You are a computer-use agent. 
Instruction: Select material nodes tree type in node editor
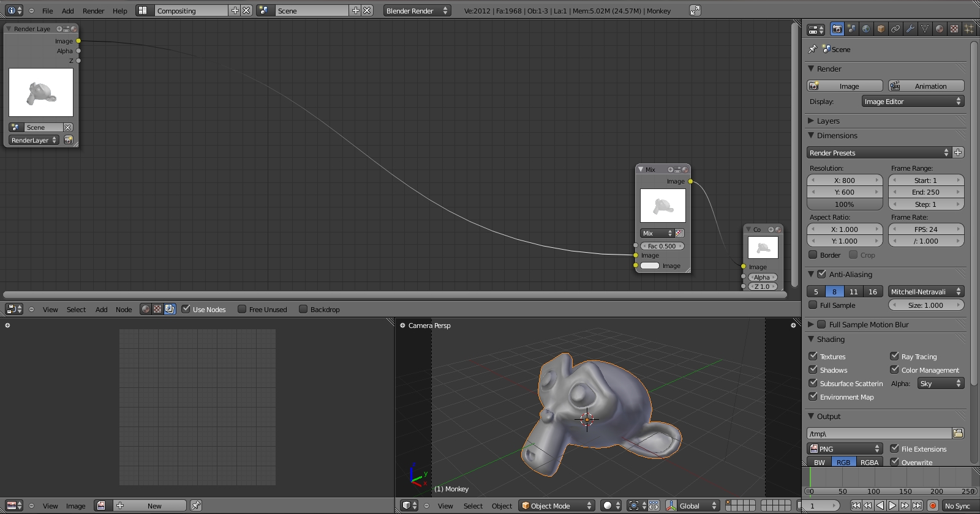pyautogui.click(x=146, y=309)
